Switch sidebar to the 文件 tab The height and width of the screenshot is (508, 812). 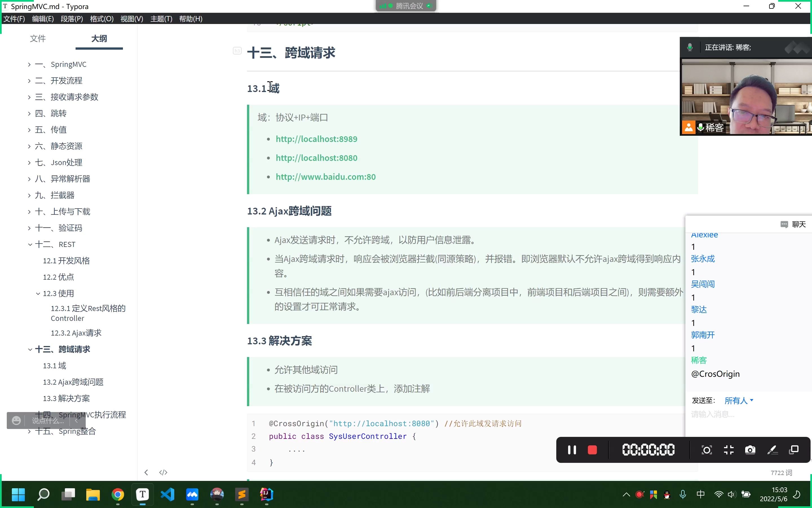[37, 39]
